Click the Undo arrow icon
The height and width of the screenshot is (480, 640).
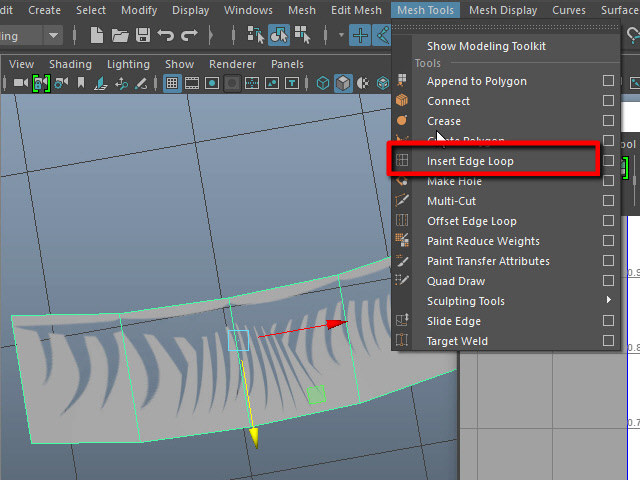point(164,36)
